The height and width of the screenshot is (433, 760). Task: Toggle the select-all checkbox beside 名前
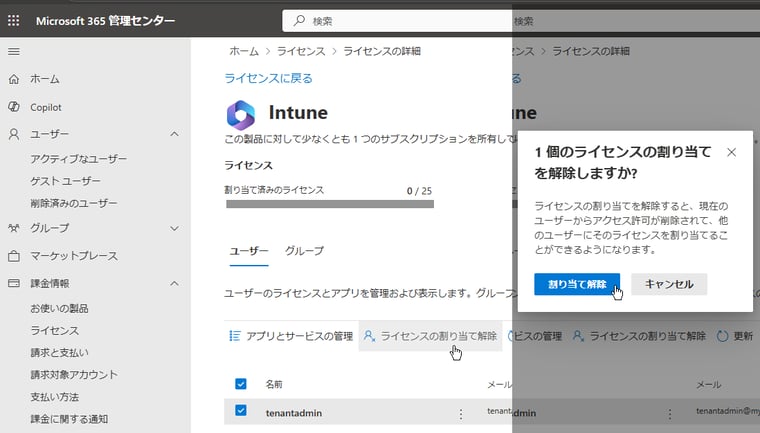point(240,384)
